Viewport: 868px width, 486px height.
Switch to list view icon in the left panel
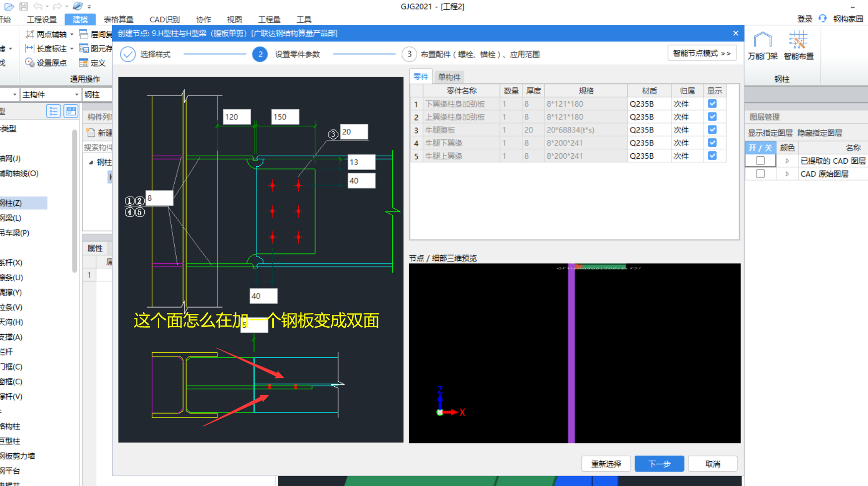click(x=54, y=111)
